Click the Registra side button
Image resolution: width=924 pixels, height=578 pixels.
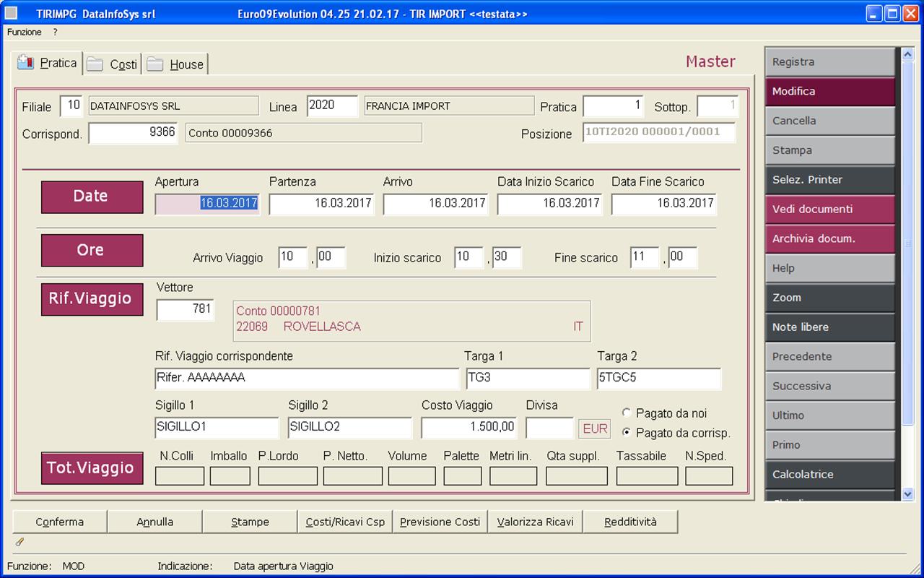tap(829, 62)
